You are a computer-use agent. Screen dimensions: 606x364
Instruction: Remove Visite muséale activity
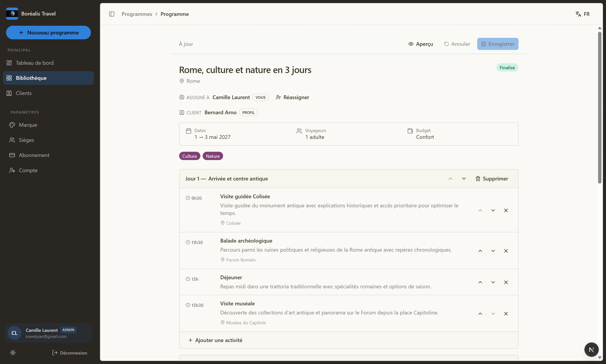(506, 314)
